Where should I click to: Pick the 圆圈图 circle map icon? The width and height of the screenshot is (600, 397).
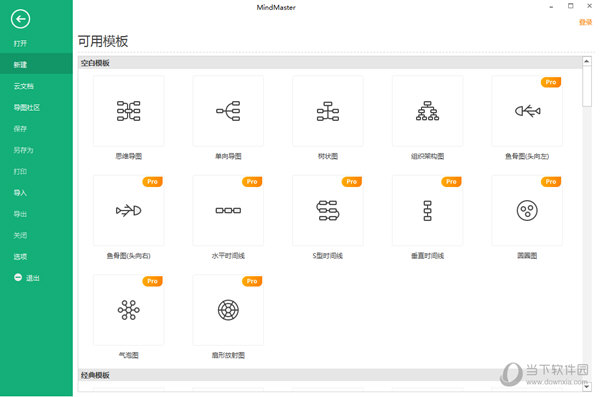(527, 210)
